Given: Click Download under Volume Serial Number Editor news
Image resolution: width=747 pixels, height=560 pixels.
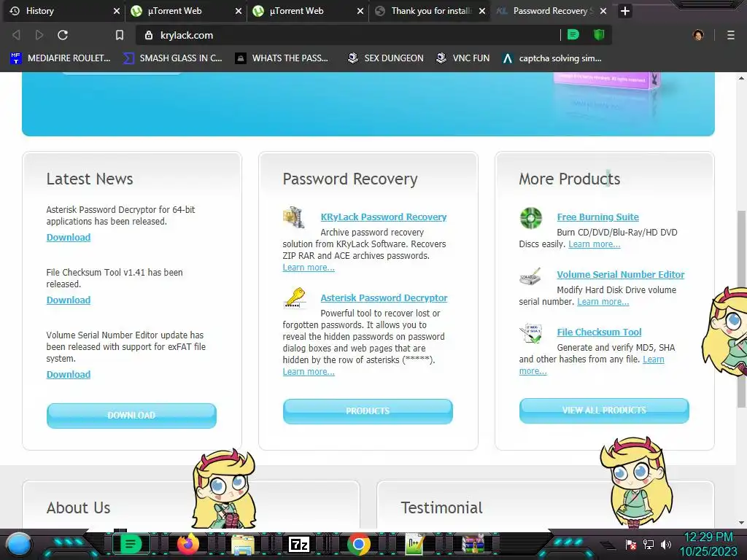Looking at the screenshot, I should coord(68,374).
